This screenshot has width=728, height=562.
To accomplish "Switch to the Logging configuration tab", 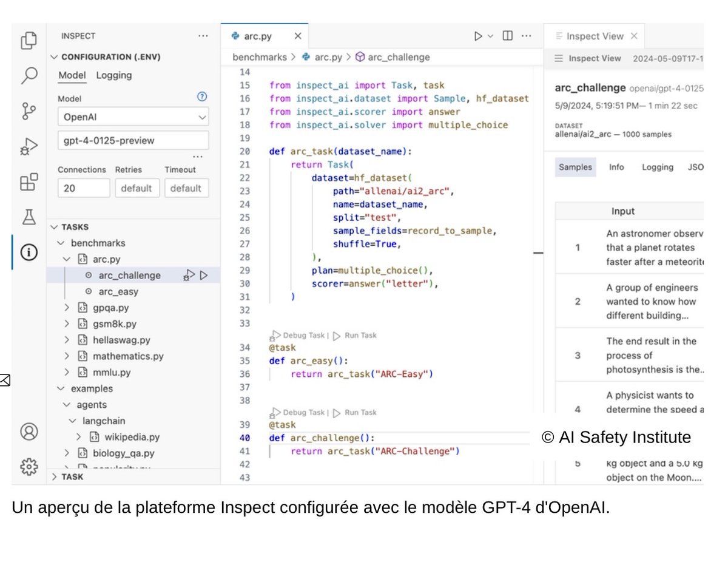I will click(114, 76).
